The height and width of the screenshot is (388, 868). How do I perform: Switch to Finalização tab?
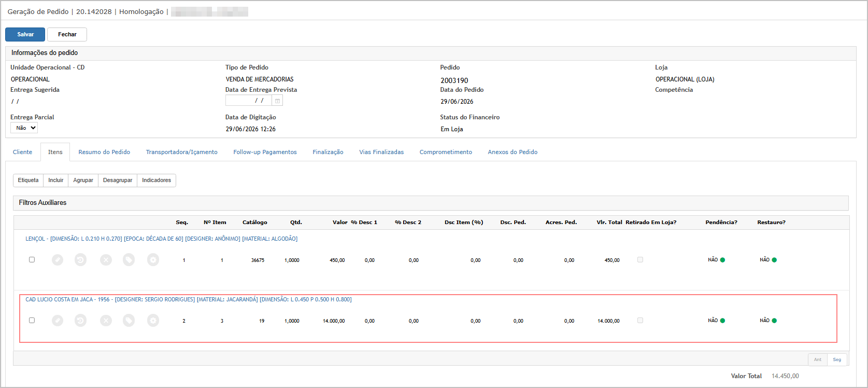click(x=328, y=152)
